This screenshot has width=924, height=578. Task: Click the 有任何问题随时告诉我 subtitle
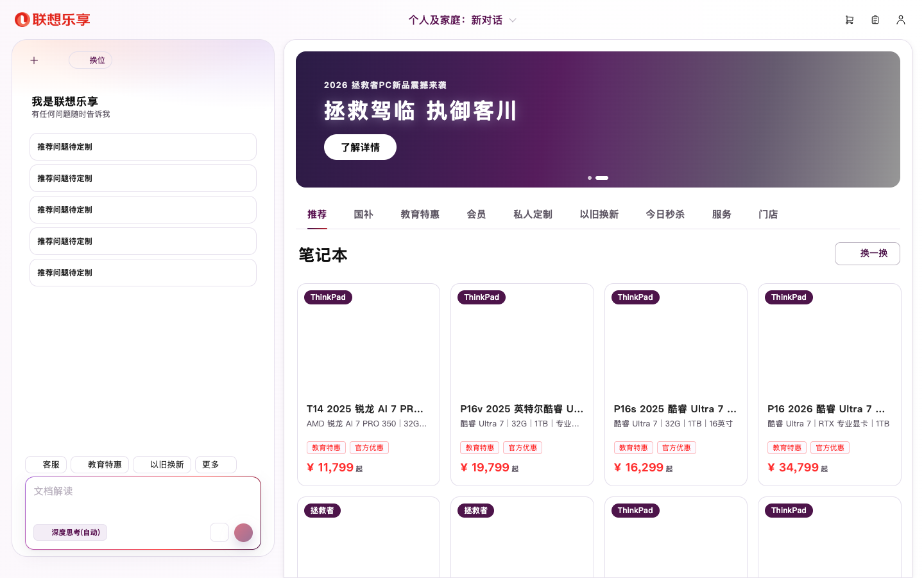point(71,114)
